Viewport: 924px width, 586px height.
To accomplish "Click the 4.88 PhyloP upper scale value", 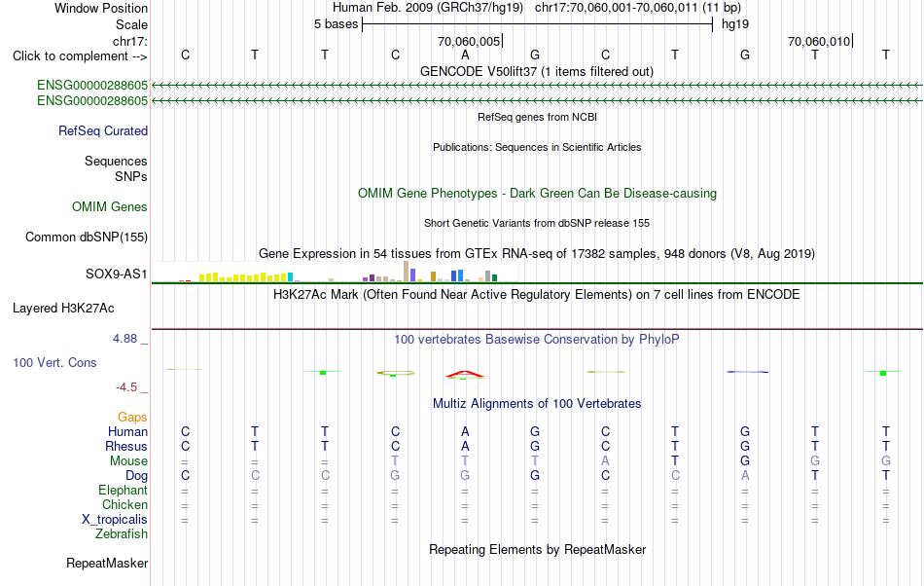I will click(x=124, y=339).
